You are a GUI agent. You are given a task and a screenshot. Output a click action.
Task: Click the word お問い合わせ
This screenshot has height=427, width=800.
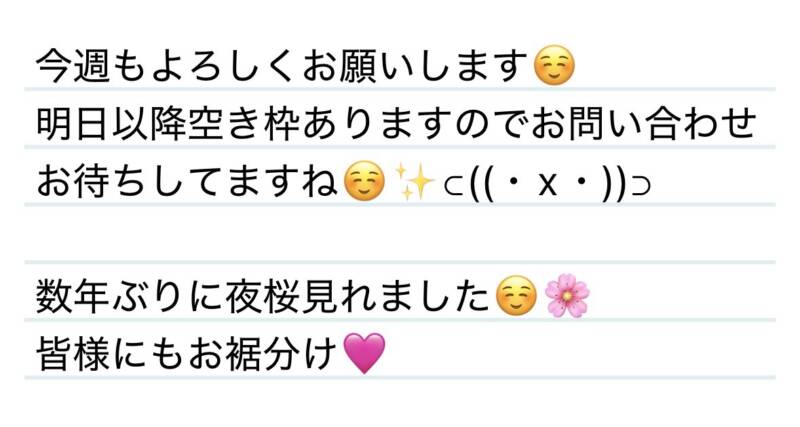pyautogui.click(x=643, y=124)
